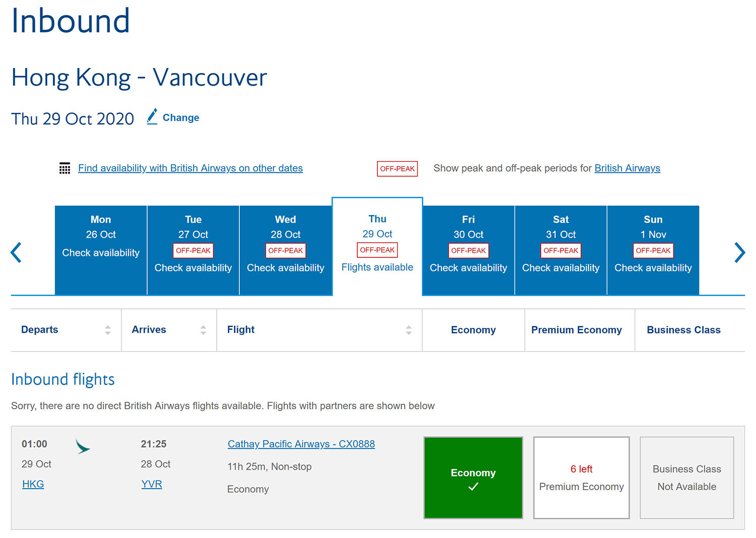Click the 11h 25m, Non-stop text
This screenshot has width=756, height=538.
point(270,466)
